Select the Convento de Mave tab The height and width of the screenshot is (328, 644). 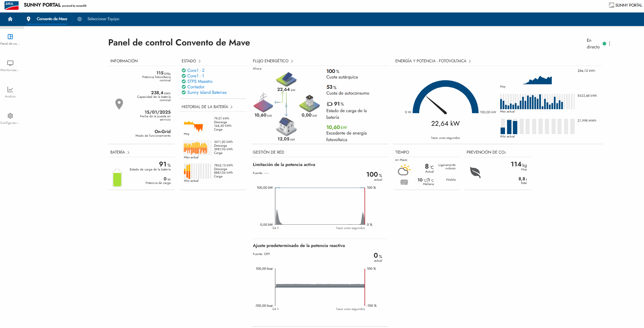click(x=52, y=19)
